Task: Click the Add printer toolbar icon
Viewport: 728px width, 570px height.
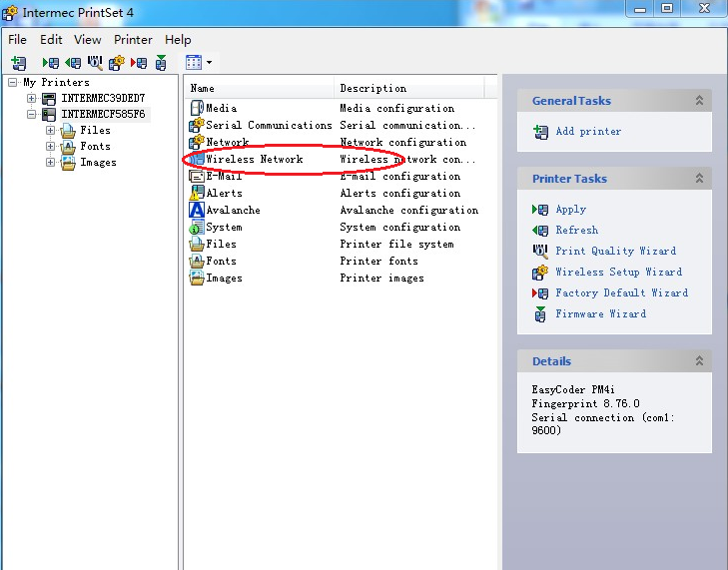Action: click(19, 63)
